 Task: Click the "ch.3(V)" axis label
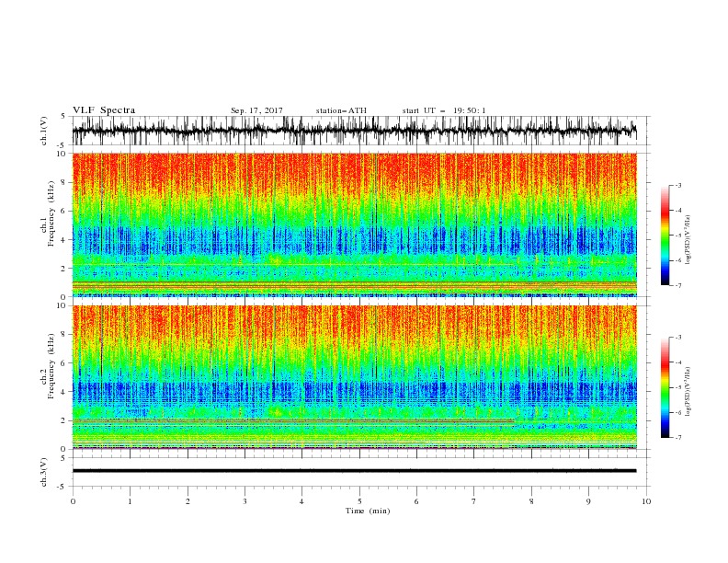coord(44,472)
